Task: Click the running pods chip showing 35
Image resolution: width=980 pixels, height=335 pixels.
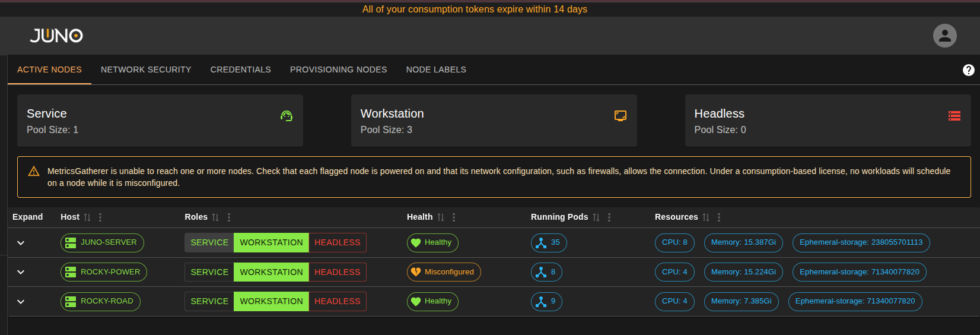Action: pos(549,242)
